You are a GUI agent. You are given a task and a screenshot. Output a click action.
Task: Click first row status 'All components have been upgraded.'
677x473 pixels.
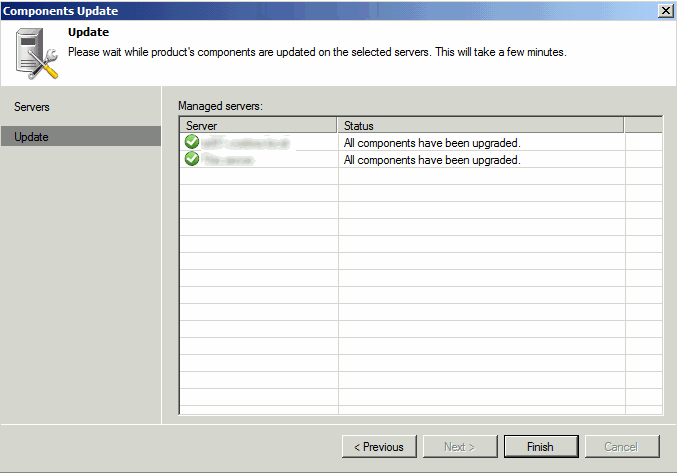432,143
